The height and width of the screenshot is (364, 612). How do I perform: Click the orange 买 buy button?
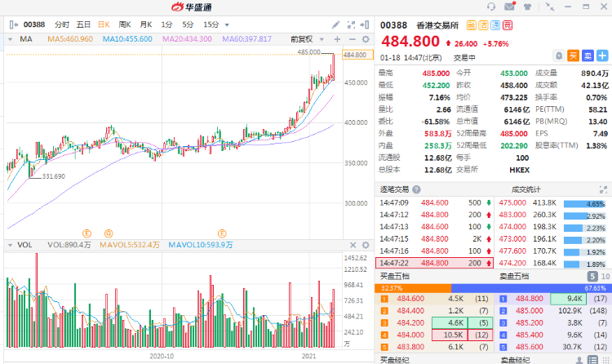574,56
